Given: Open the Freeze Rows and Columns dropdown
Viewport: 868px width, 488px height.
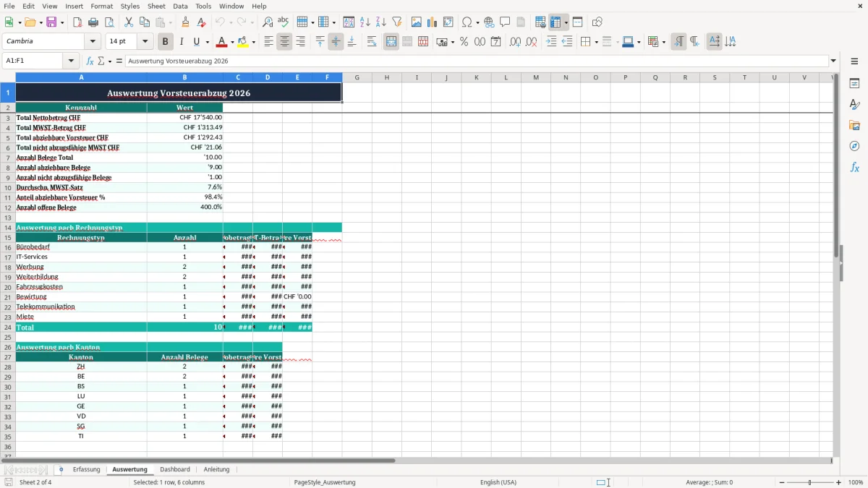Looking at the screenshot, I should [566, 22].
